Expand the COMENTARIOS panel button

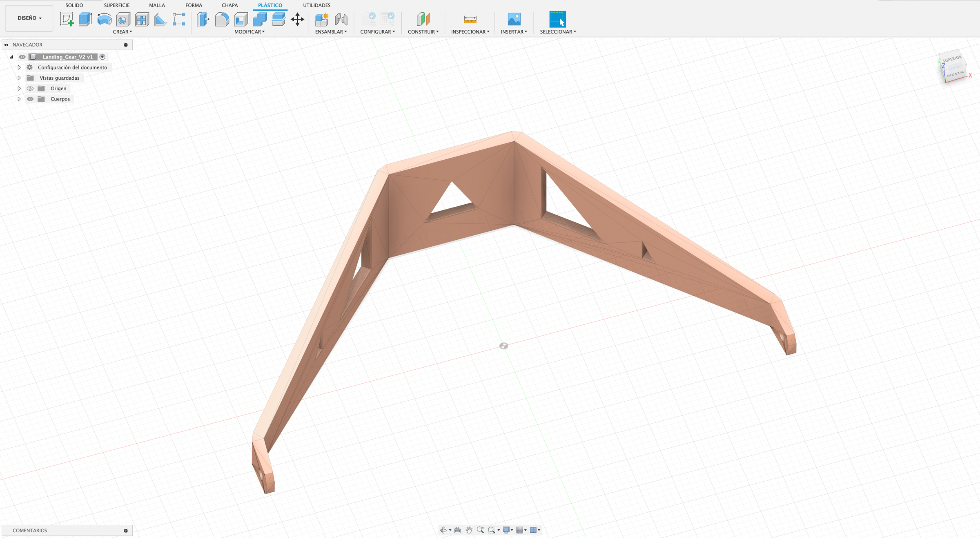(126, 530)
